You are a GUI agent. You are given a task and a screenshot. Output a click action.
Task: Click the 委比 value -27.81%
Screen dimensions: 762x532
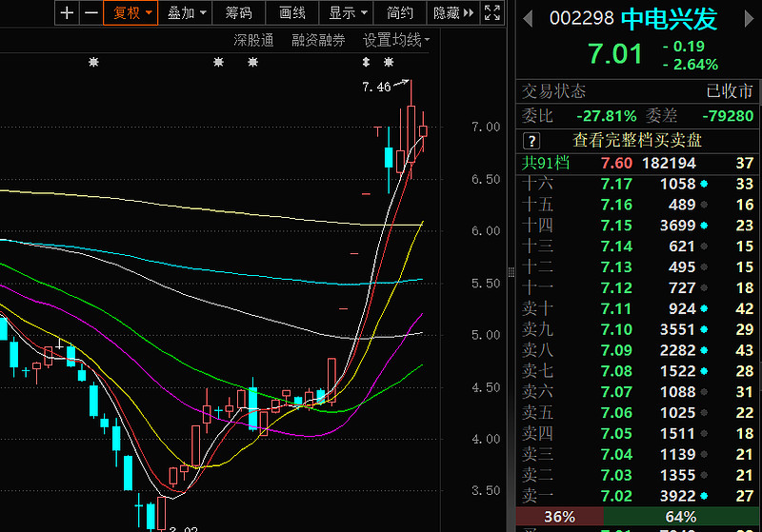click(606, 116)
